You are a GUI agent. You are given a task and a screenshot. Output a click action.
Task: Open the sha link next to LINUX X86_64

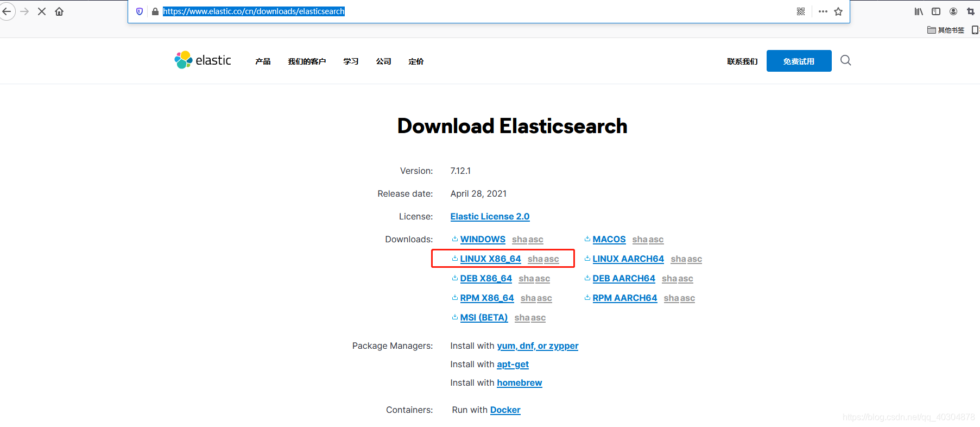tap(535, 259)
